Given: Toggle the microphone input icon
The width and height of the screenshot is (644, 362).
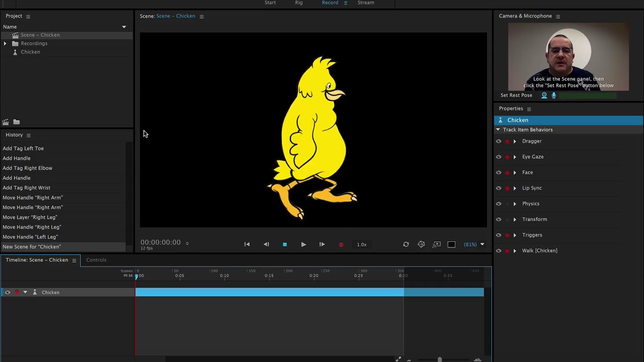Looking at the screenshot, I should pyautogui.click(x=554, y=95).
